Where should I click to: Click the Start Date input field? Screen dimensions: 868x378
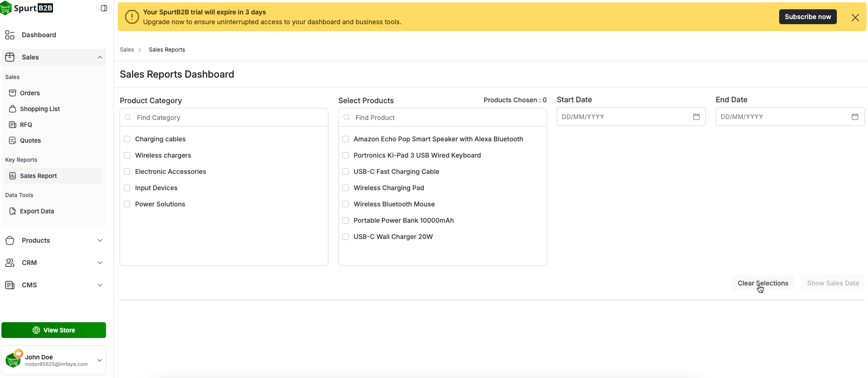point(631,117)
